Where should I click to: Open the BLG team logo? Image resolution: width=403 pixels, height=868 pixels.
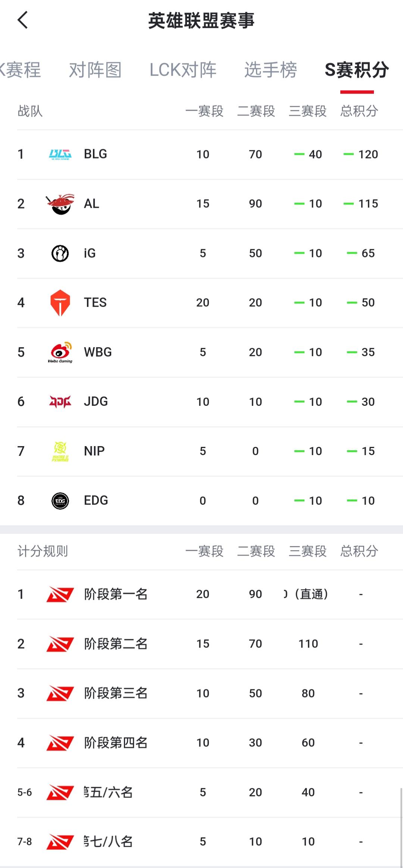(x=60, y=154)
